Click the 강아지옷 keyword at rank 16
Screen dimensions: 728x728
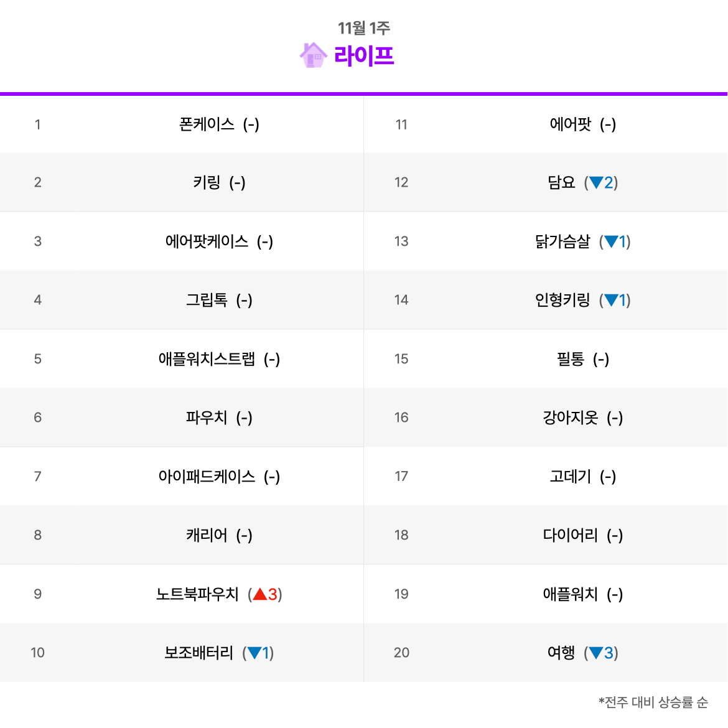click(570, 418)
